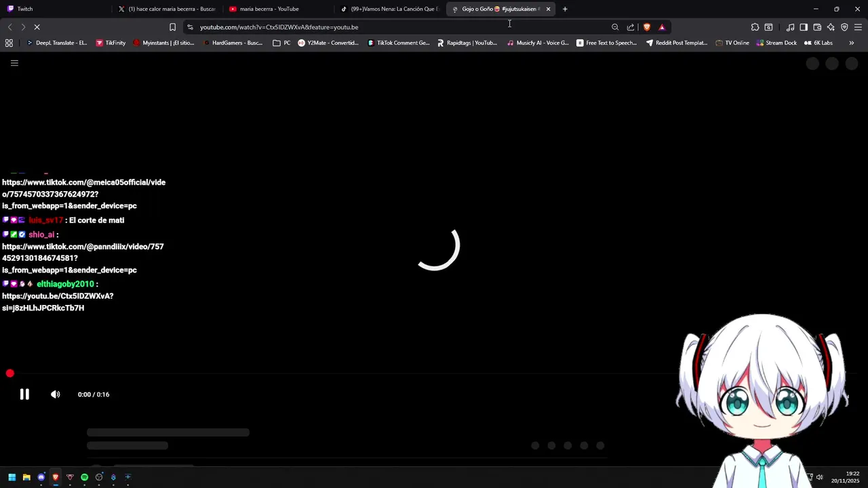
Task: Go forward in browser history
Action: [x=23, y=27]
